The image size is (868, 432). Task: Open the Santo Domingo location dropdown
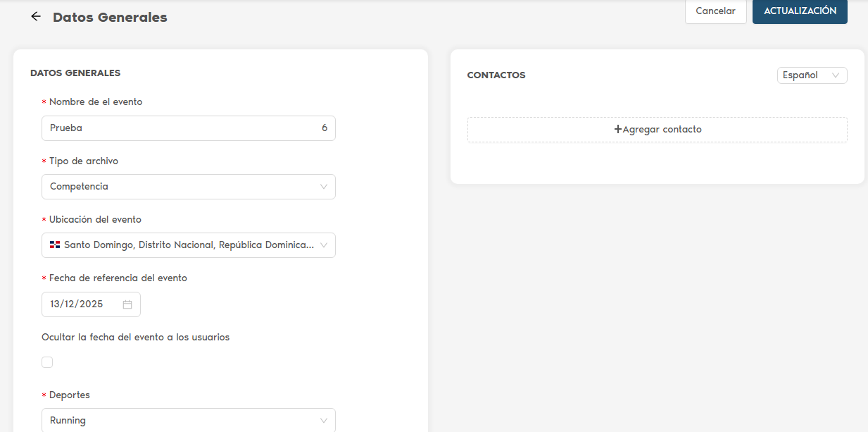click(183, 245)
